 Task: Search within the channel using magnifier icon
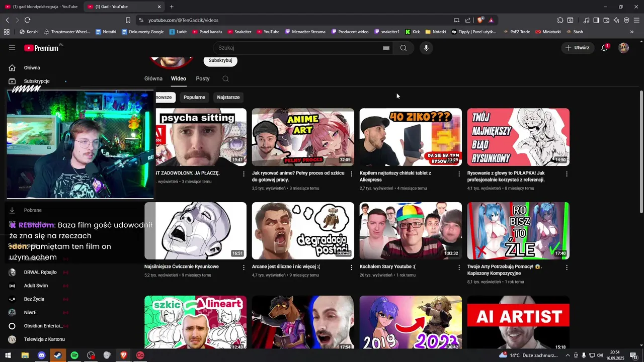click(x=225, y=78)
